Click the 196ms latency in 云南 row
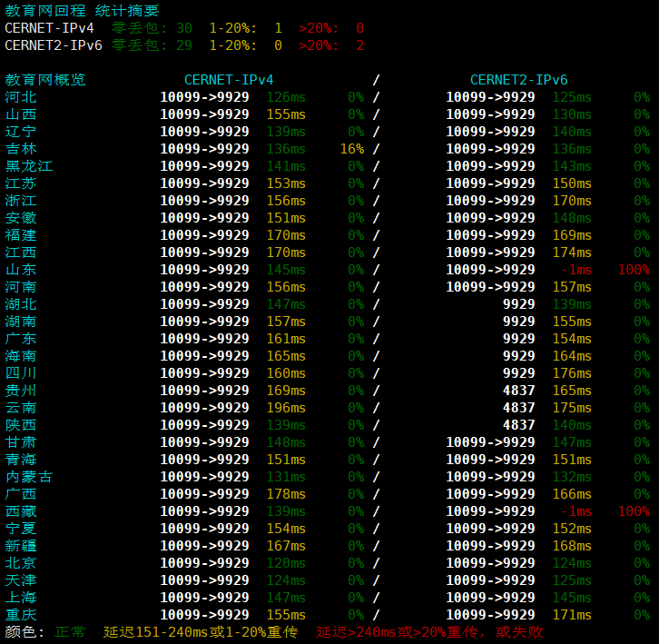Viewport: 659px width, 644px height. coord(286,408)
